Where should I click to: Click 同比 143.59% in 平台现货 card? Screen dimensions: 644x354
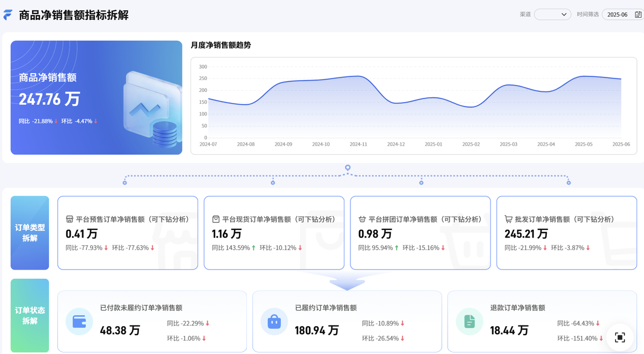pyautogui.click(x=233, y=248)
